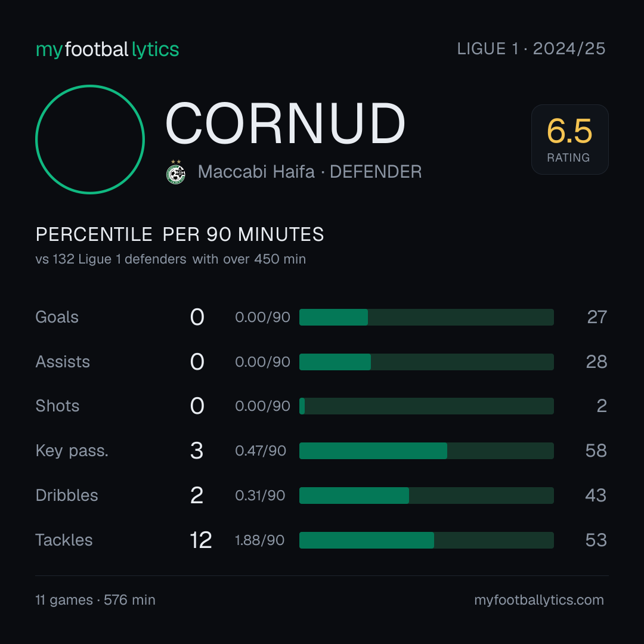
Task: Click the 6.5 rating badge
Action: (569, 139)
